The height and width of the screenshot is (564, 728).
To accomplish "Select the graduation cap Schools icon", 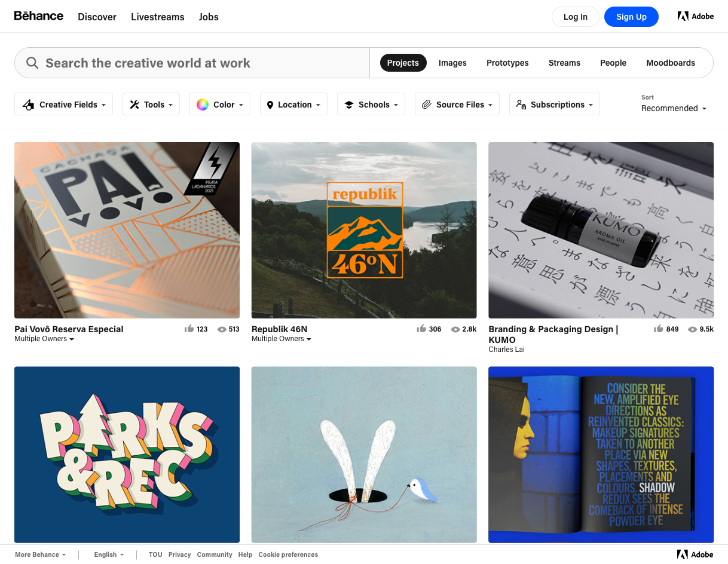I will (348, 104).
